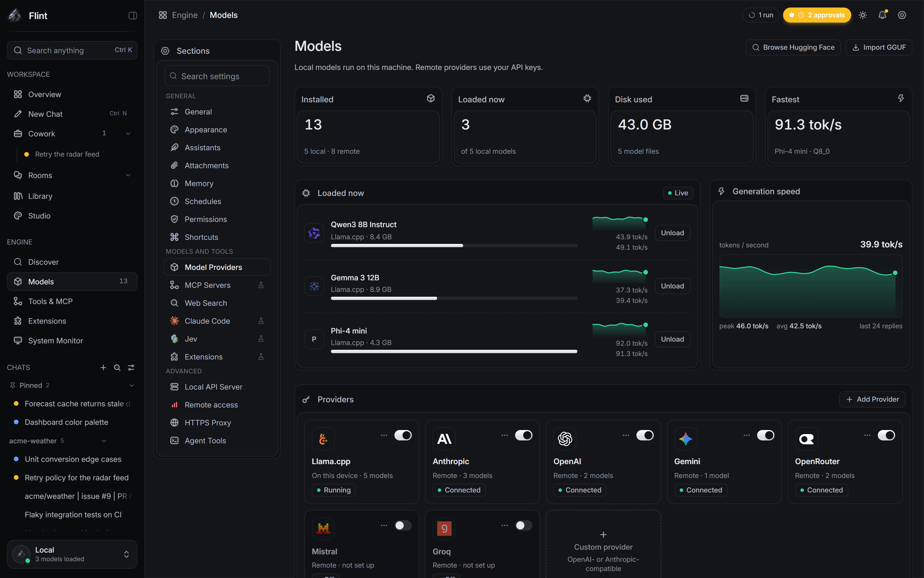Unload the Qwen3 8B Instruct model
Viewport: 924px width, 578px height.
coord(672,233)
